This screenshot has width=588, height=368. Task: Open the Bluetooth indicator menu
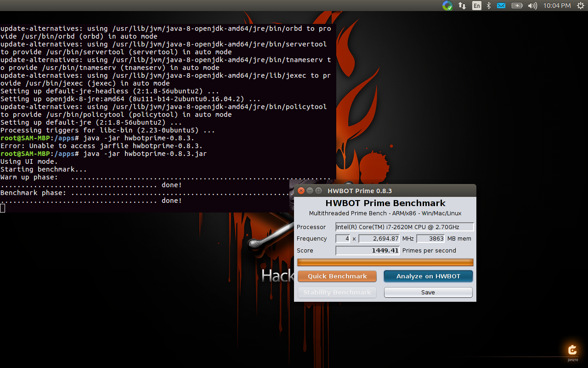[x=489, y=6]
